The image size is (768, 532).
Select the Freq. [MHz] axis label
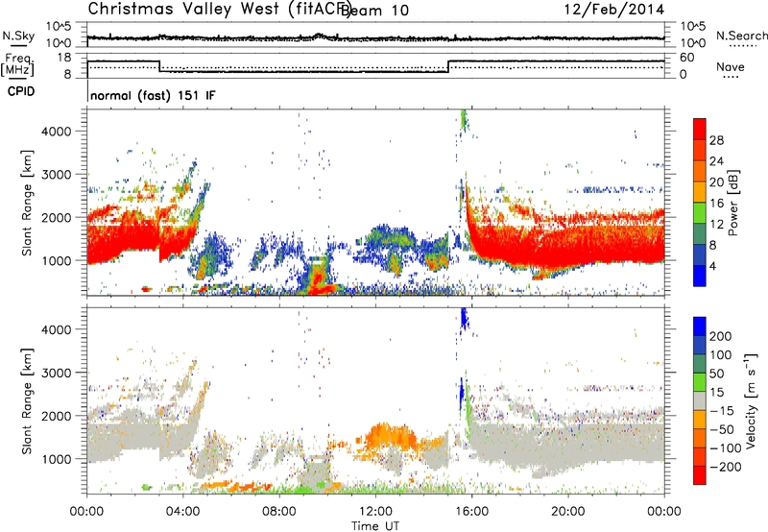click(x=17, y=65)
